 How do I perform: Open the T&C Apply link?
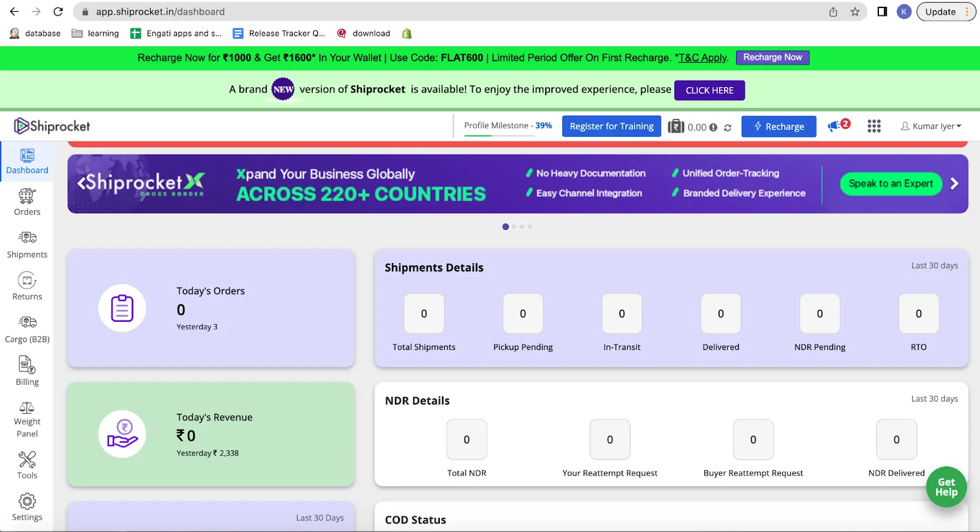(x=703, y=58)
